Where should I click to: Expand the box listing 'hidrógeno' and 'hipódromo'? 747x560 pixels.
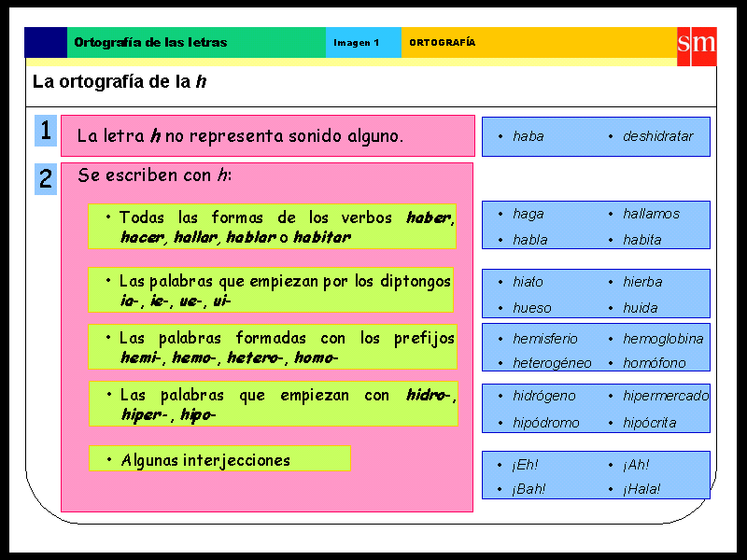(596, 408)
